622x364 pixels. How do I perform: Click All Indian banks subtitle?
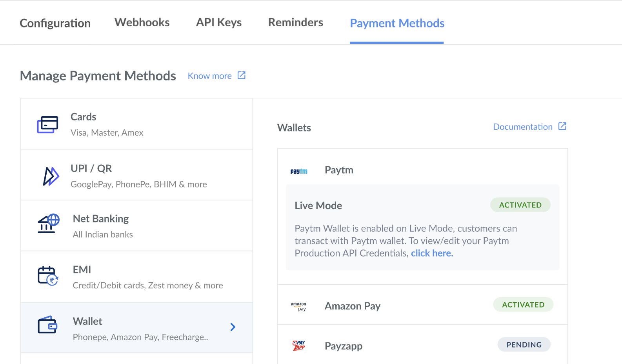(x=103, y=235)
